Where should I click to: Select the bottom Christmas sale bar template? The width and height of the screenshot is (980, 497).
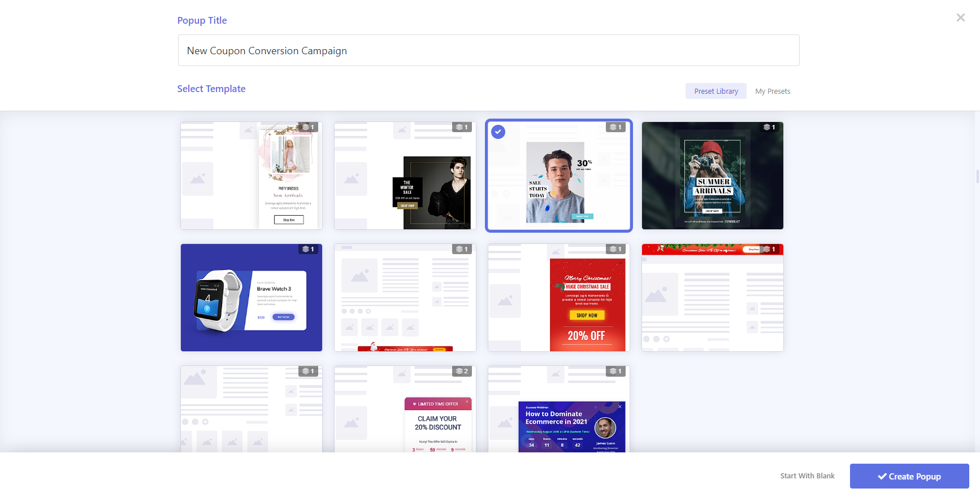tap(405, 298)
